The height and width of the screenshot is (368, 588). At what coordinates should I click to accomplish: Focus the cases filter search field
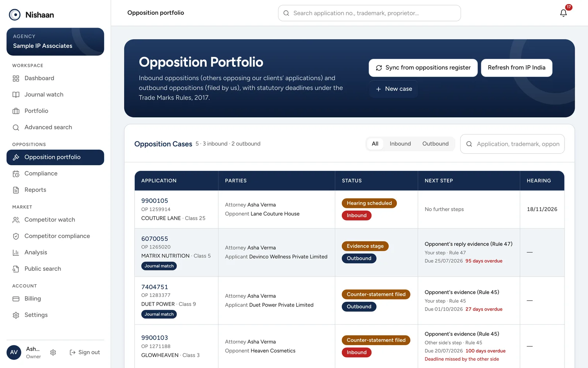(512, 144)
